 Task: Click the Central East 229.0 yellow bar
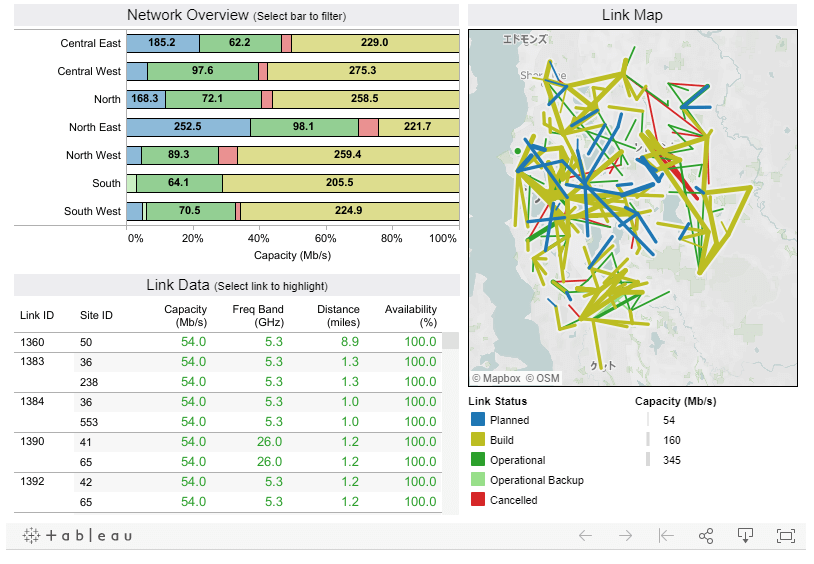(375, 43)
